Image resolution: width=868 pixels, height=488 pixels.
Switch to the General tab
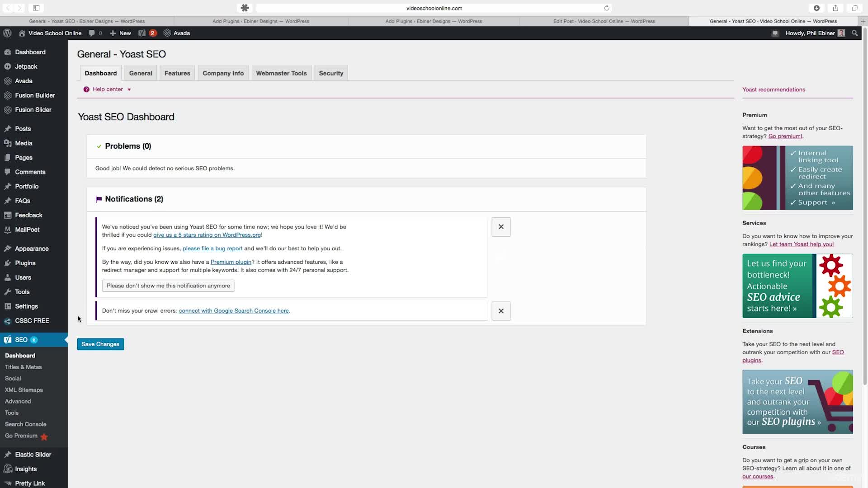point(141,73)
